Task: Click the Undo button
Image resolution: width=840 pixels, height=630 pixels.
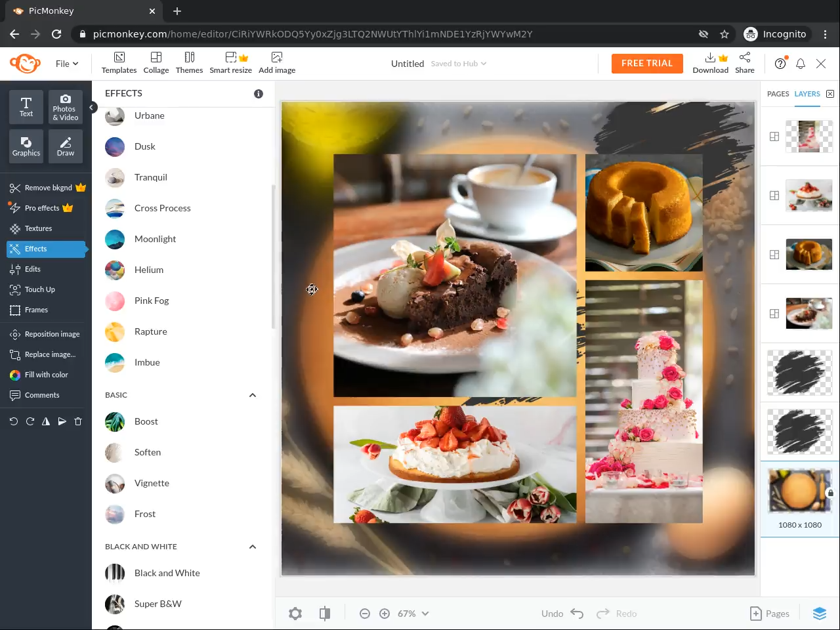Action: tap(562, 614)
